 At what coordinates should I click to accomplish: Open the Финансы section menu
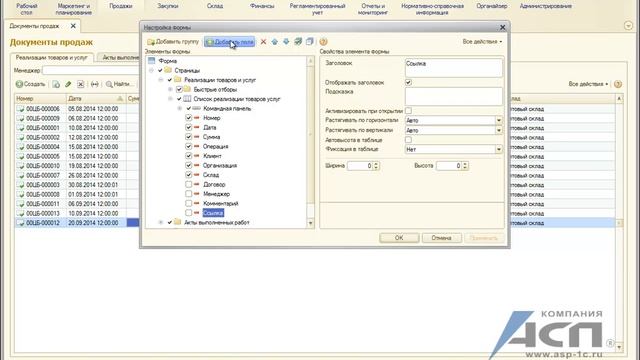(262, 6)
